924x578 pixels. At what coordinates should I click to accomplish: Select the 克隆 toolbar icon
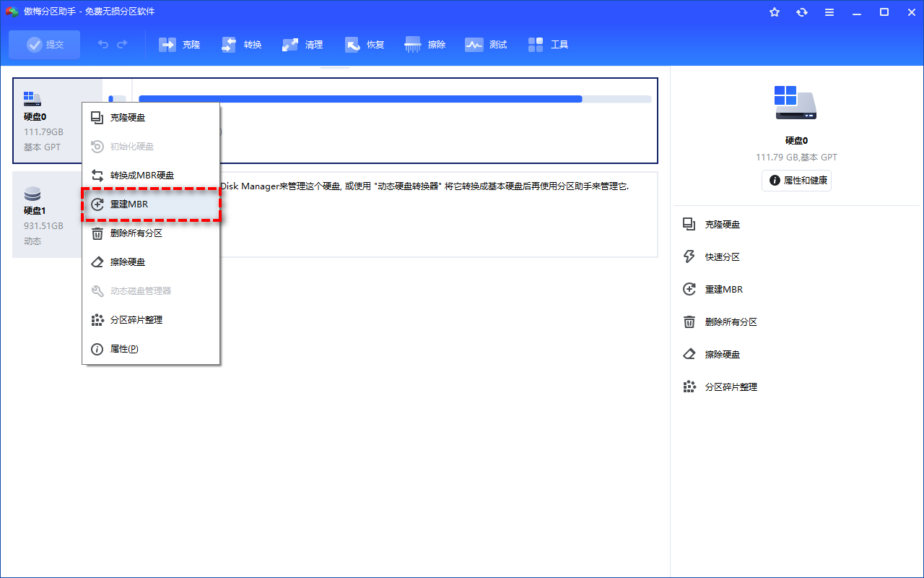(x=179, y=44)
